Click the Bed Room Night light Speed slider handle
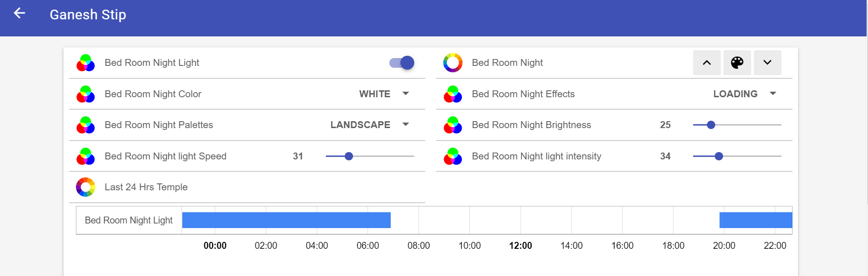 pos(349,156)
